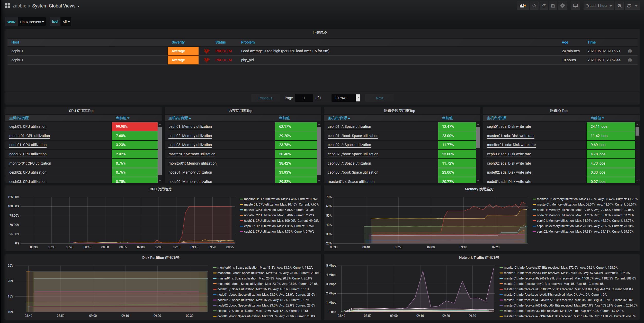Open ceph01: CPU utilization link
Image resolution: width=644 pixels, height=323 pixels.
coord(28,126)
